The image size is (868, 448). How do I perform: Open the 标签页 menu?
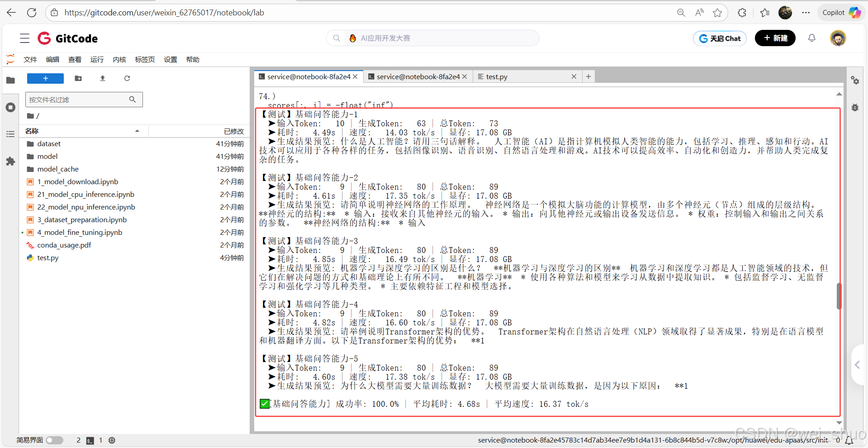(x=145, y=59)
